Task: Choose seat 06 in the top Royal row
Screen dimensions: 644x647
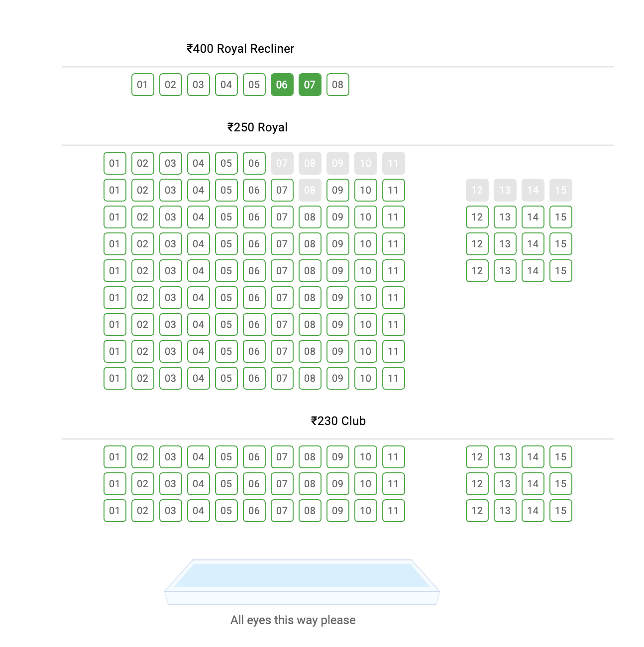Action: click(254, 163)
